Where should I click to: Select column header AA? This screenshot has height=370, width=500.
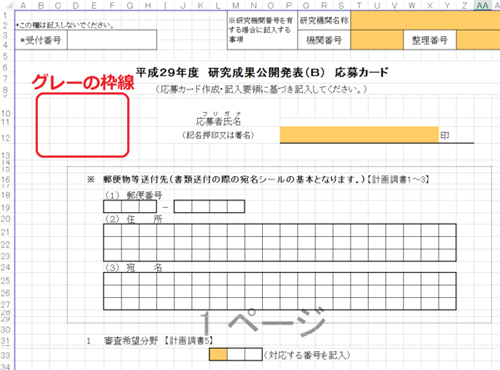point(482,5)
